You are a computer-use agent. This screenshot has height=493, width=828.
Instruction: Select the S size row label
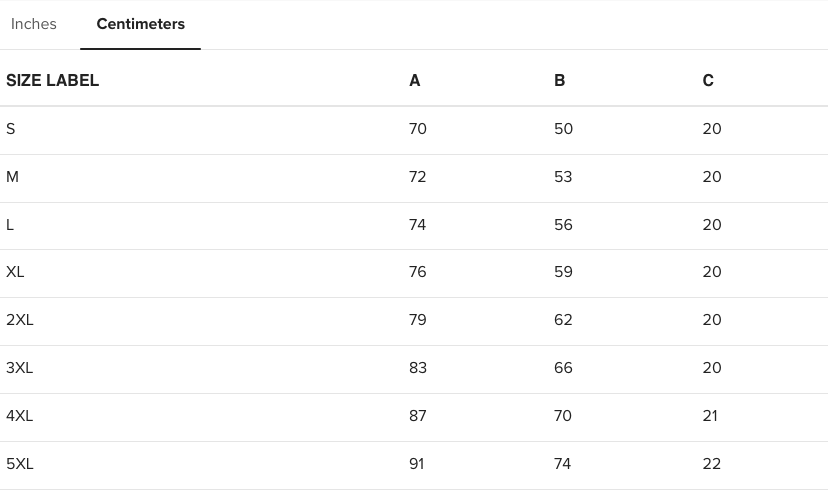tap(11, 129)
